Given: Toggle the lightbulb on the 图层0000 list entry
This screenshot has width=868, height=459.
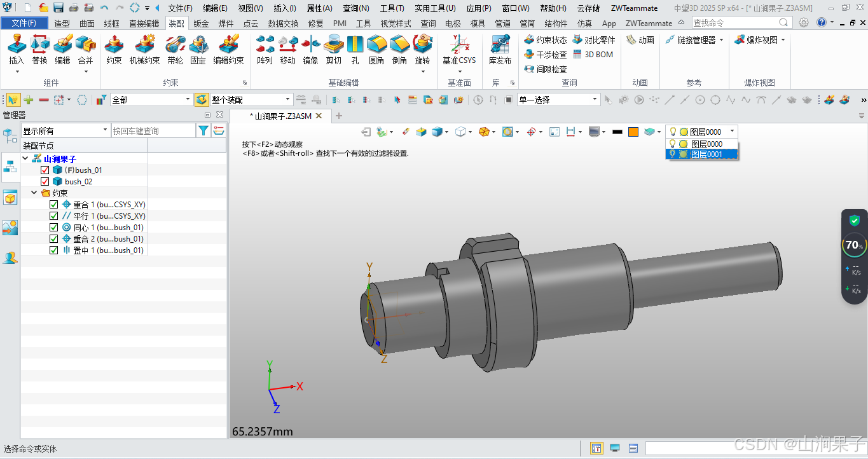Looking at the screenshot, I should [x=672, y=144].
